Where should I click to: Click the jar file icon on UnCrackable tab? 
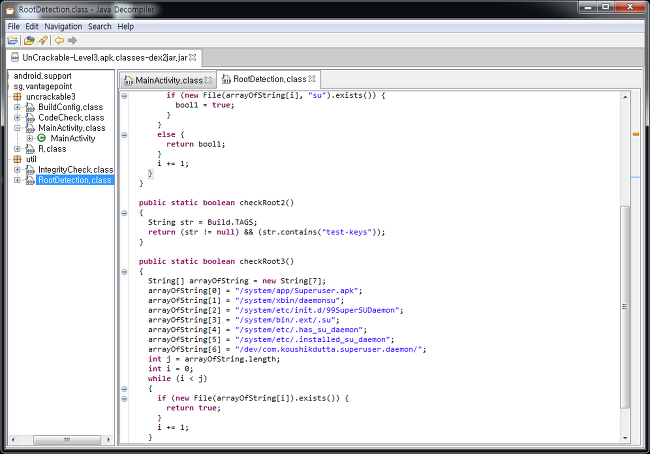click(15, 57)
